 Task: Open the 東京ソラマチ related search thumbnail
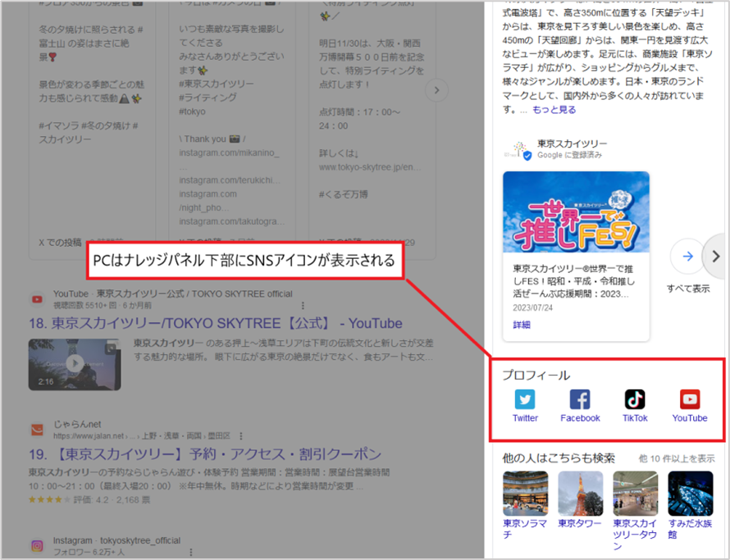pos(525,494)
